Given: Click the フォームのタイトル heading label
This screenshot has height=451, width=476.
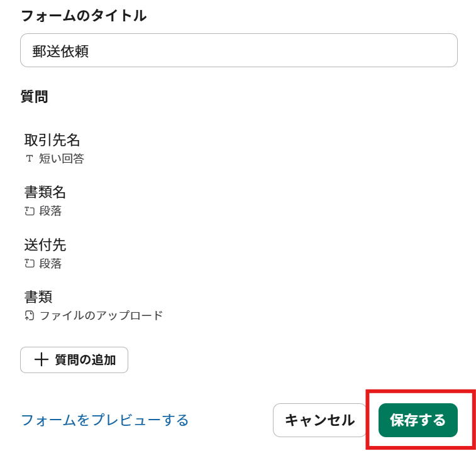Looking at the screenshot, I should pyautogui.click(x=84, y=16).
